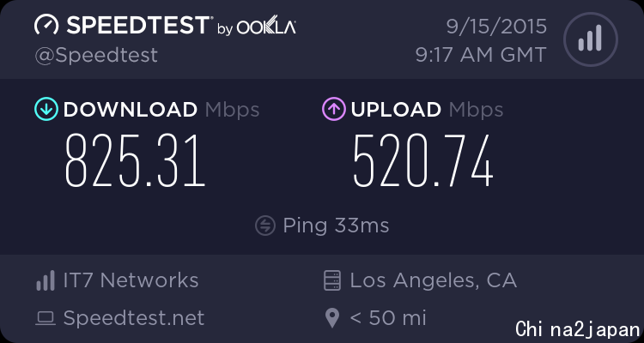Click the signal bars circle icon
The height and width of the screenshot is (343, 644).
click(591, 39)
